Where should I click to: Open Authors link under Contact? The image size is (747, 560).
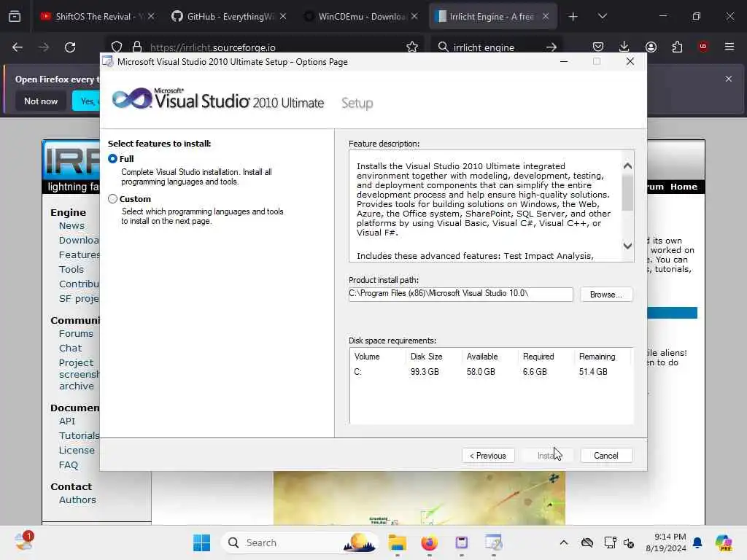[77, 499]
